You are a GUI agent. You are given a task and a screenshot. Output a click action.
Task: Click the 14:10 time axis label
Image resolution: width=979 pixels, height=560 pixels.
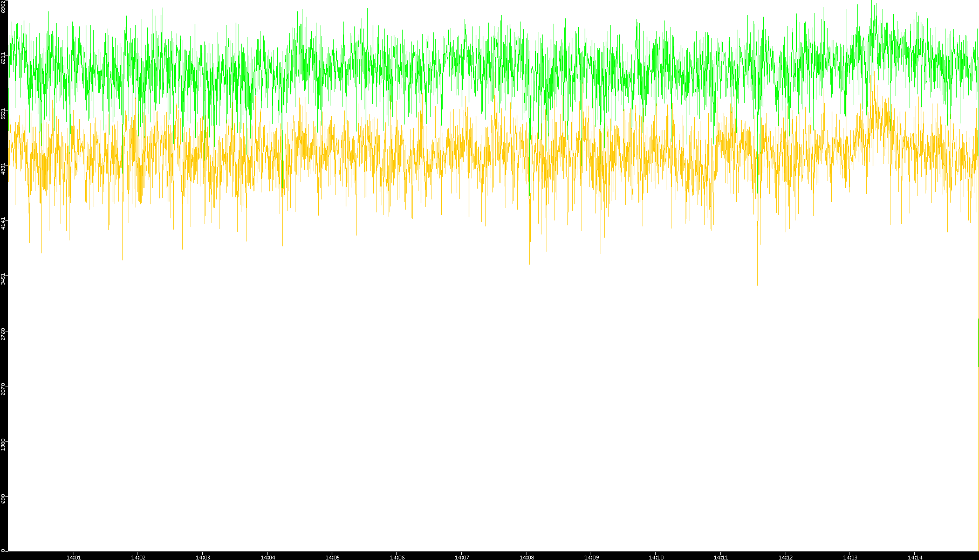point(656,557)
